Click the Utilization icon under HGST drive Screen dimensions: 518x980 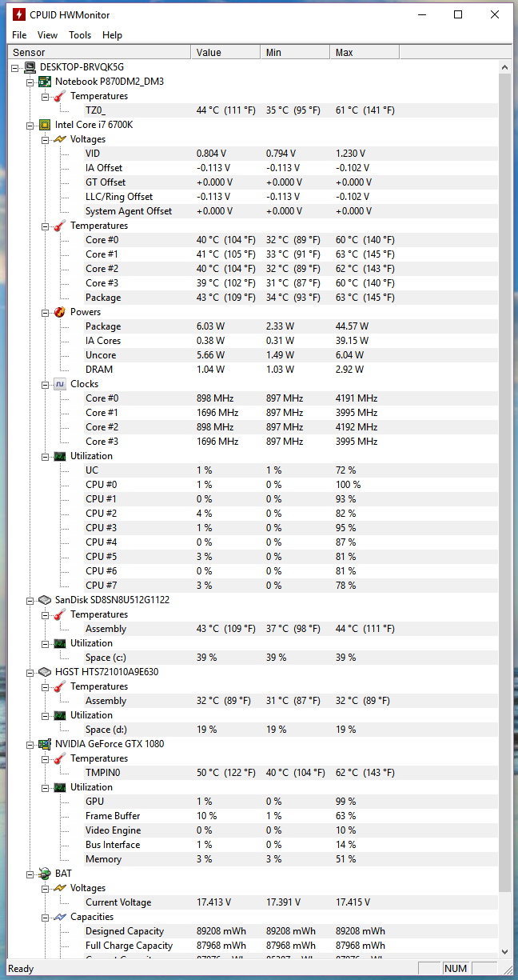coord(61,715)
